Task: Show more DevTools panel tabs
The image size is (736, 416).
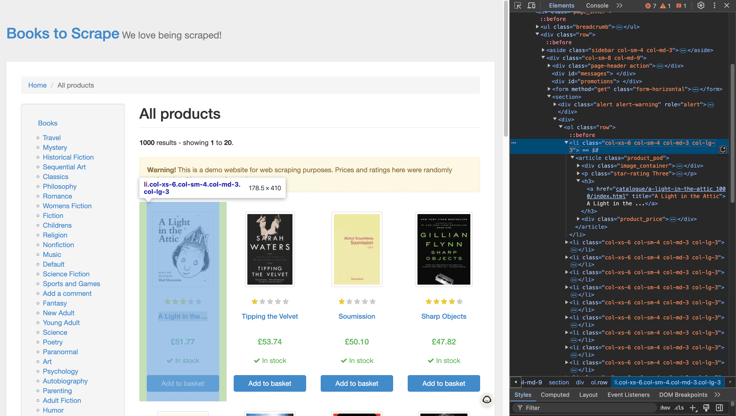Action: pos(619,6)
